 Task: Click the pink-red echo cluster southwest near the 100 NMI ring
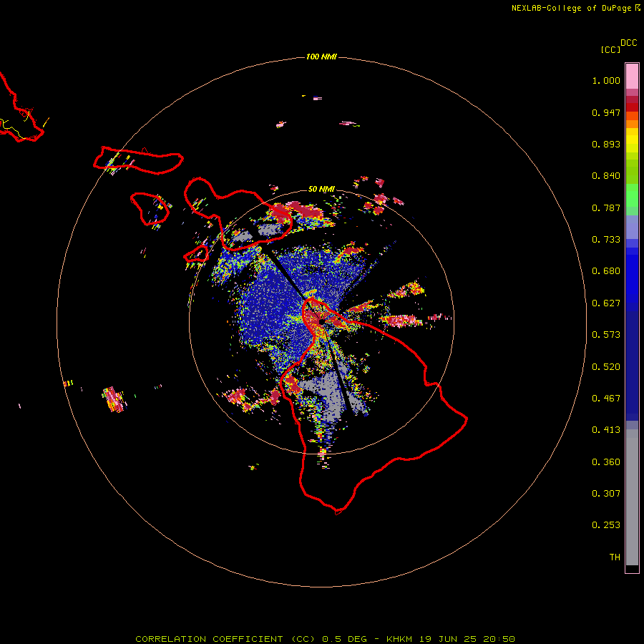pos(113,399)
